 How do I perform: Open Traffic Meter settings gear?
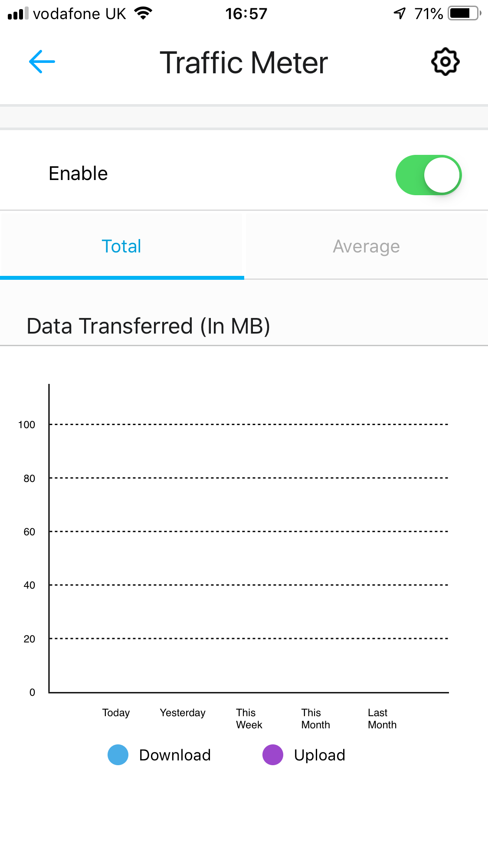445,62
